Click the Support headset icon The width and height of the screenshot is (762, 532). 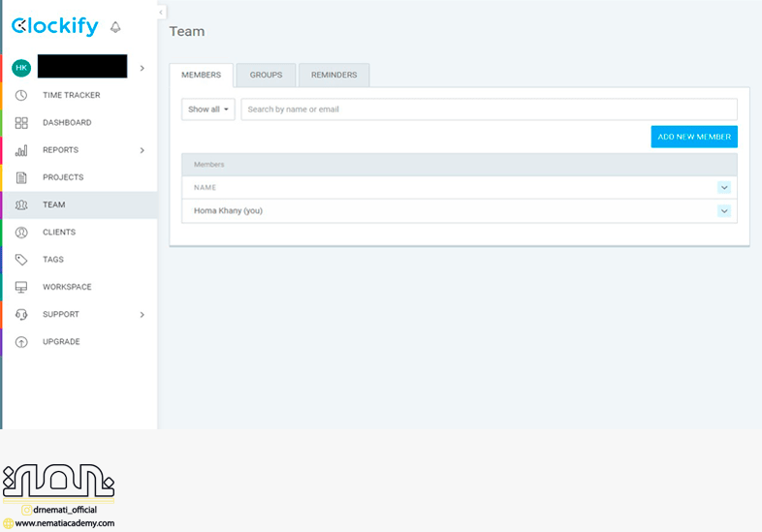point(21,314)
